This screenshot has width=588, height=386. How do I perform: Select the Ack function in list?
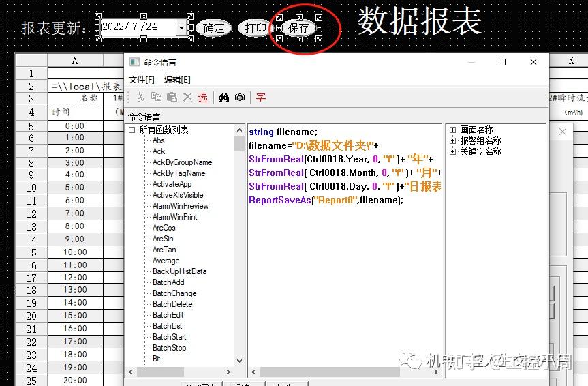pyautogui.click(x=159, y=151)
